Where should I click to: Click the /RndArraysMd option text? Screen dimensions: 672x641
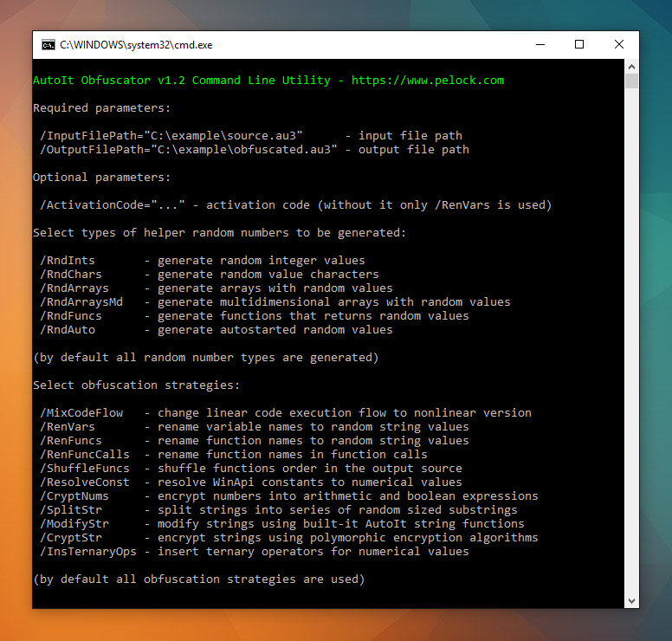point(81,301)
